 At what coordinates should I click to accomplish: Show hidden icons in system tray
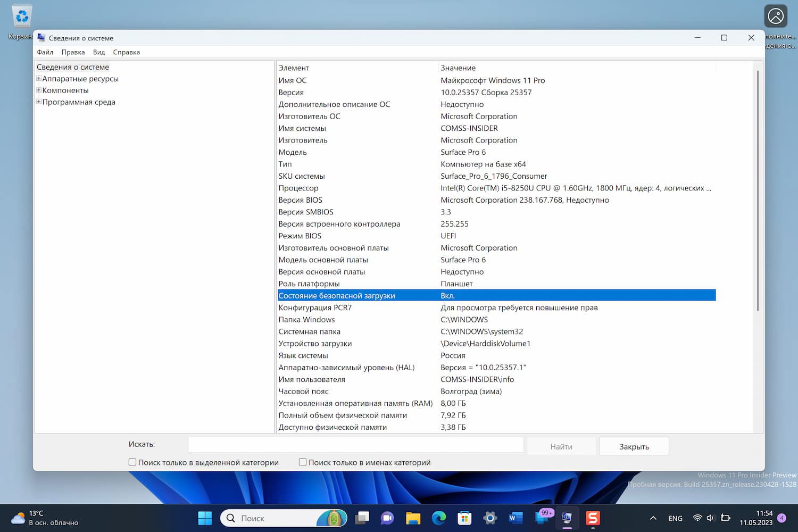click(x=653, y=518)
